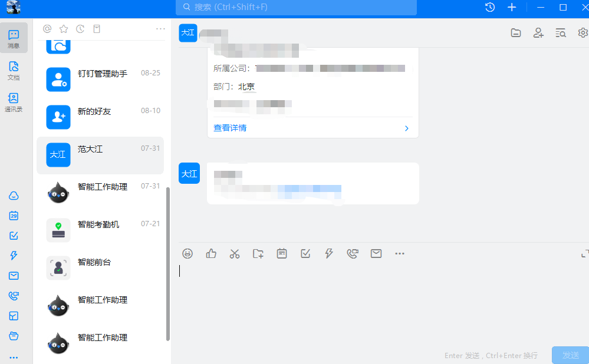Start a call from the chat toolbar
This screenshot has height=364, width=589.
(353, 254)
